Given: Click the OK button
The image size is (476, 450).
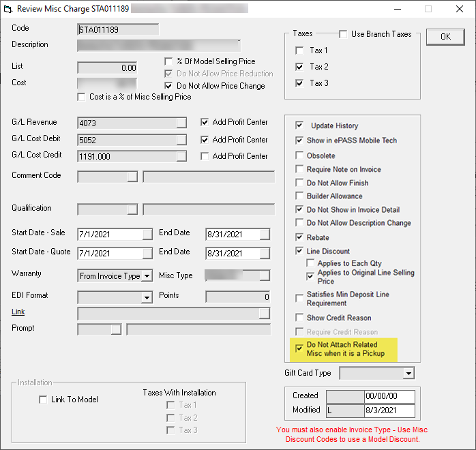Looking at the screenshot, I should (x=445, y=37).
